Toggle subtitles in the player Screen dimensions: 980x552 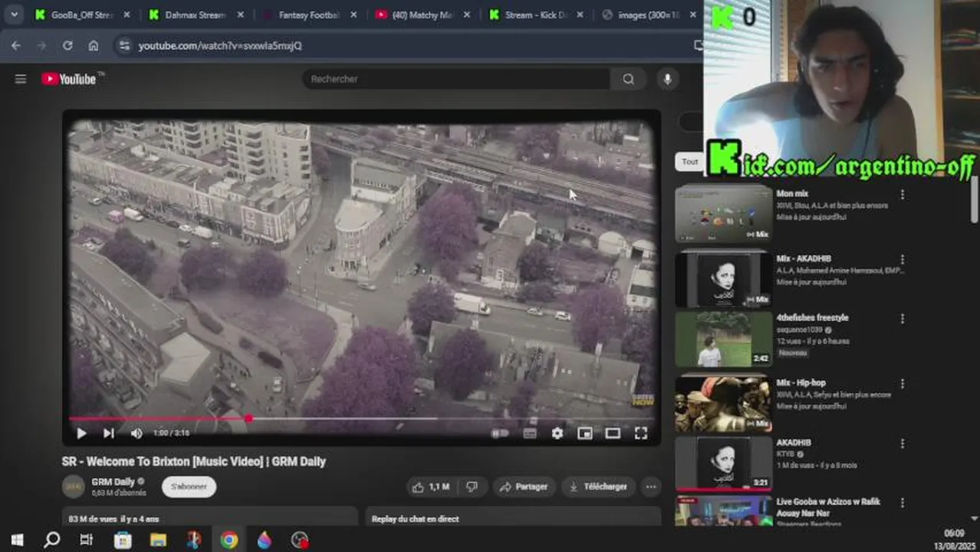click(x=529, y=433)
